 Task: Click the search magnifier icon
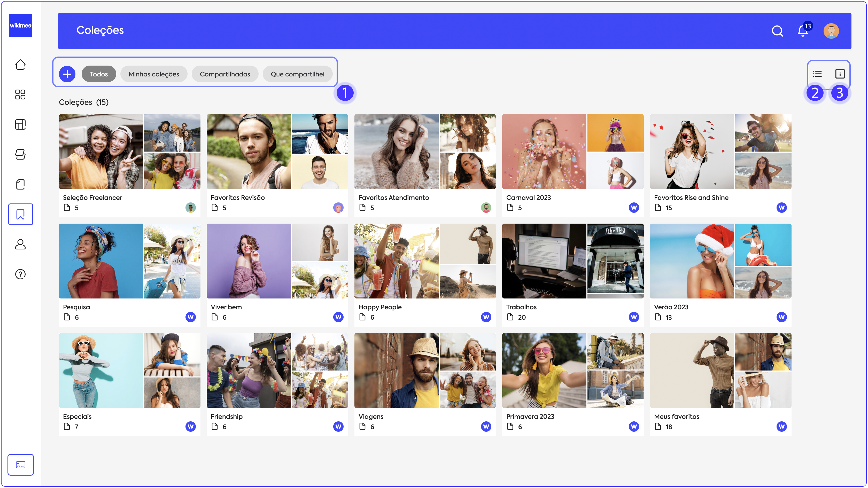click(777, 31)
